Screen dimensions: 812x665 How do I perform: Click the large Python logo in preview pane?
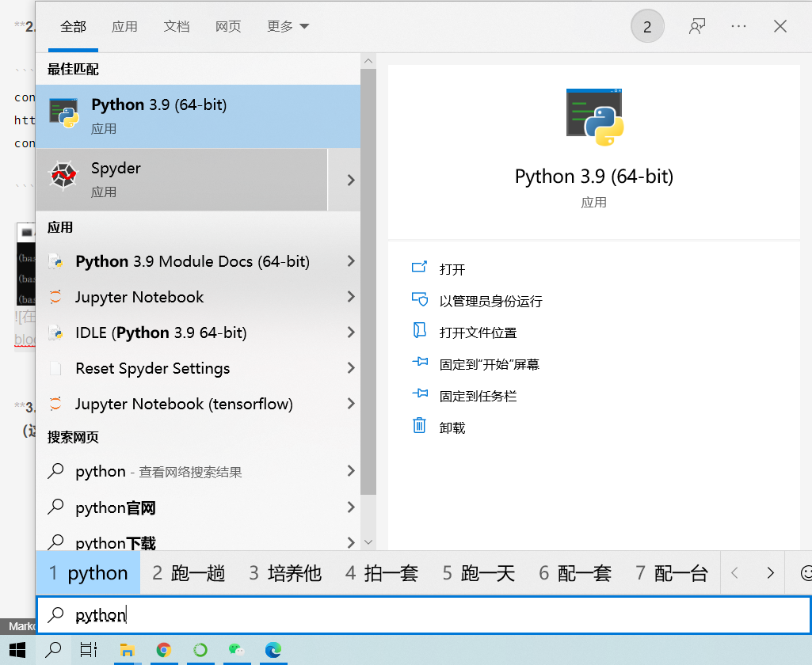594,117
